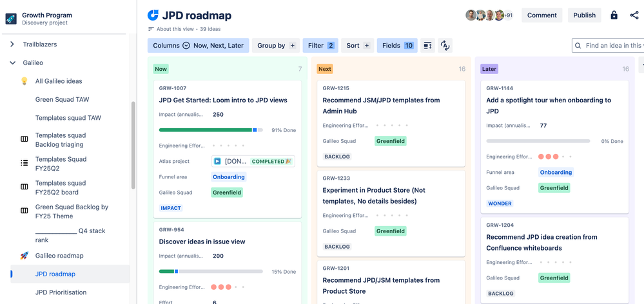This screenshot has width=644, height=304.
Task: Open the Columns Now, Next, Later dropdown
Action: point(199,46)
